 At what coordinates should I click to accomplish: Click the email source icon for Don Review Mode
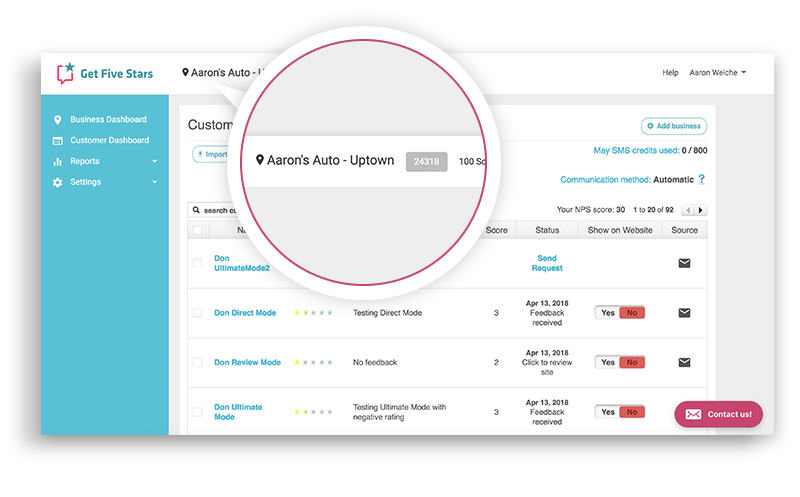click(x=684, y=362)
